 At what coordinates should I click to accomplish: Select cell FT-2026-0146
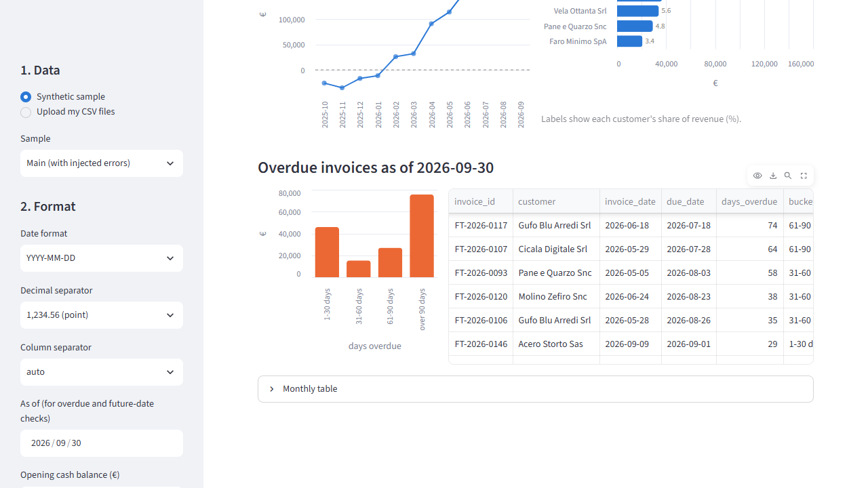click(x=481, y=344)
